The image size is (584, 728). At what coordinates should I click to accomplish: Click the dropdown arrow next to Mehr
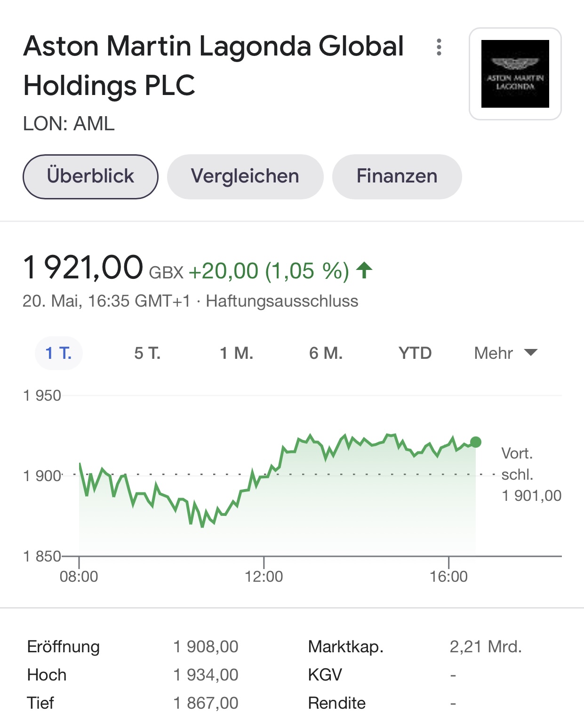point(531,352)
